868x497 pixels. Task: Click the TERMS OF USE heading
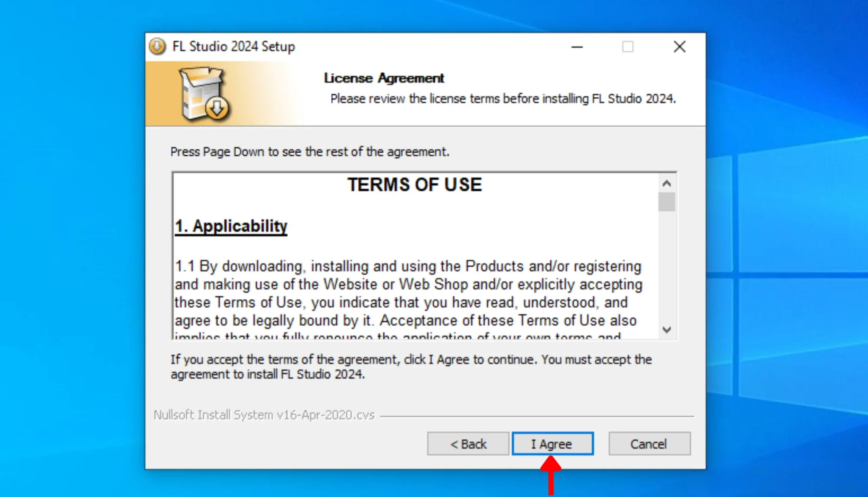click(x=415, y=185)
